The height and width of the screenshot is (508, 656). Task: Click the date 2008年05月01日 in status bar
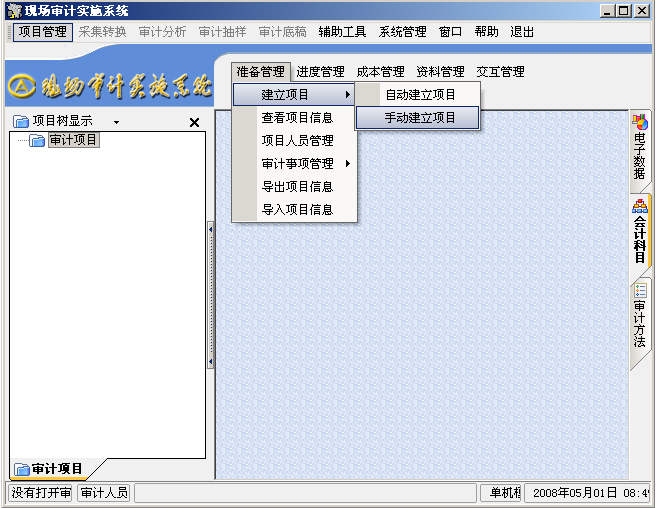tap(574, 493)
